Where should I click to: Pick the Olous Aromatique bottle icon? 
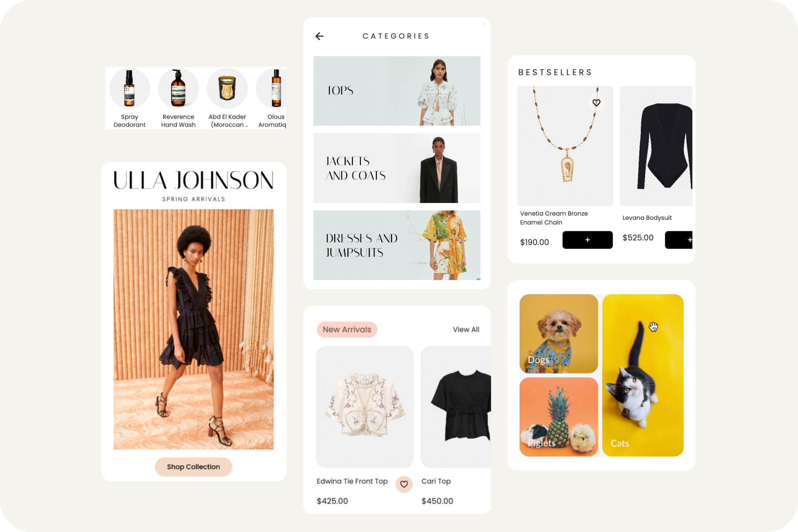click(x=271, y=88)
